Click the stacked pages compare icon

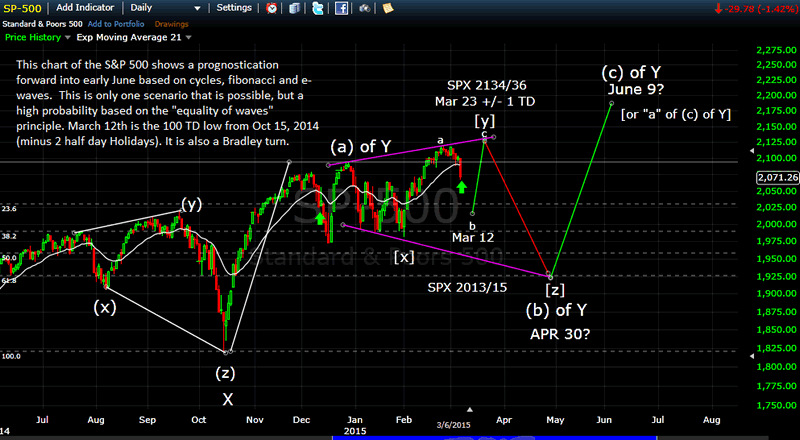tap(294, 8)
